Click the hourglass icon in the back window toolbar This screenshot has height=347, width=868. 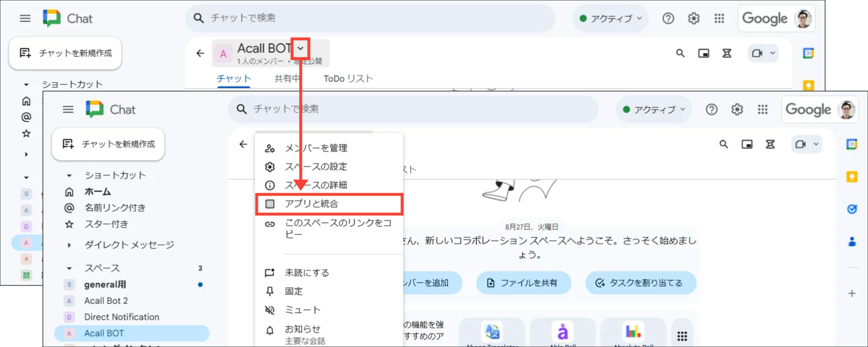(x=727, y=53)
